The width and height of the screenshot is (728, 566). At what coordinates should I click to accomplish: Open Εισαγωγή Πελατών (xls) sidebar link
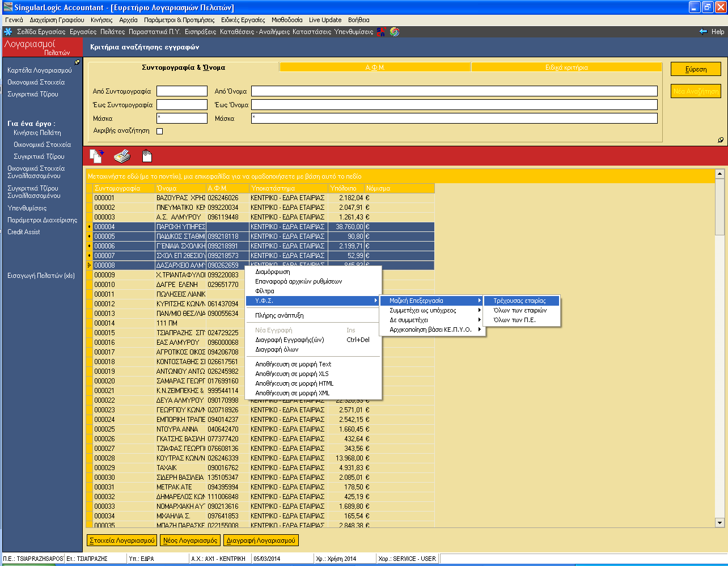click(x=41, y=276)
